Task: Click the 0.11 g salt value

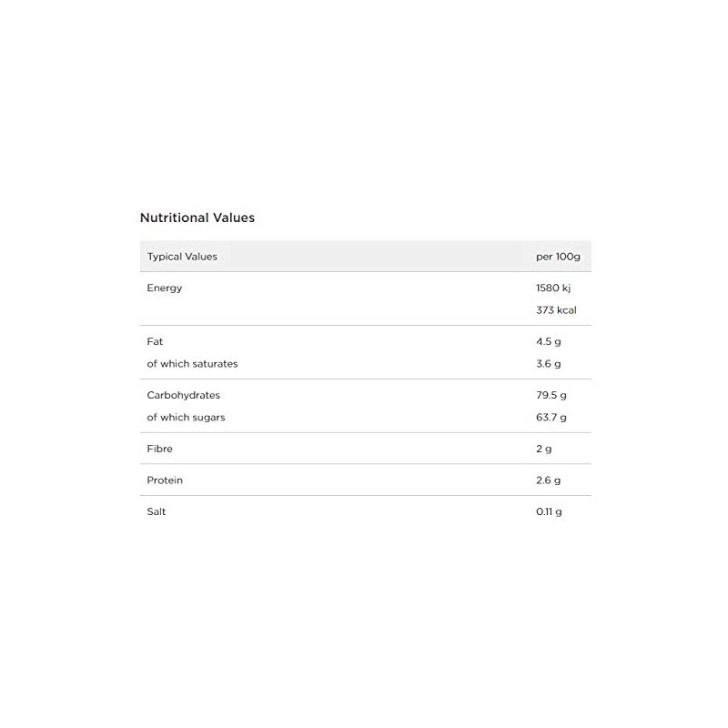Action: click(549, 512)
